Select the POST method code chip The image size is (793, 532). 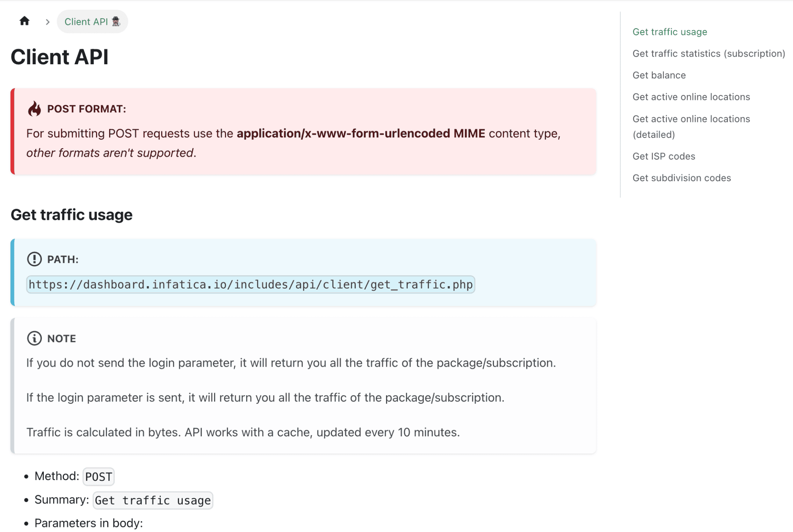[98, 477]
